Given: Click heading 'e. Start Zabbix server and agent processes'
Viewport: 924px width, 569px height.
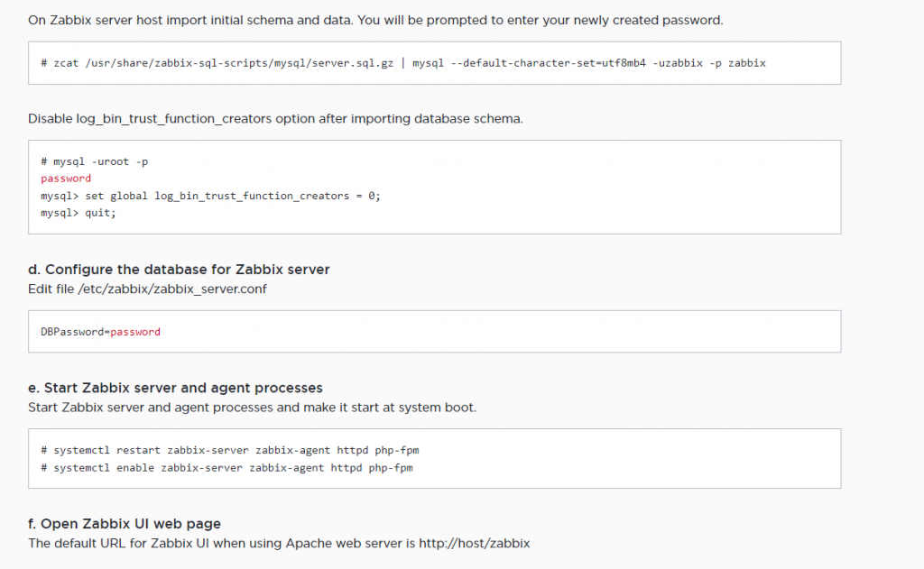Looking at the screenshot, I should coord(175,388).
